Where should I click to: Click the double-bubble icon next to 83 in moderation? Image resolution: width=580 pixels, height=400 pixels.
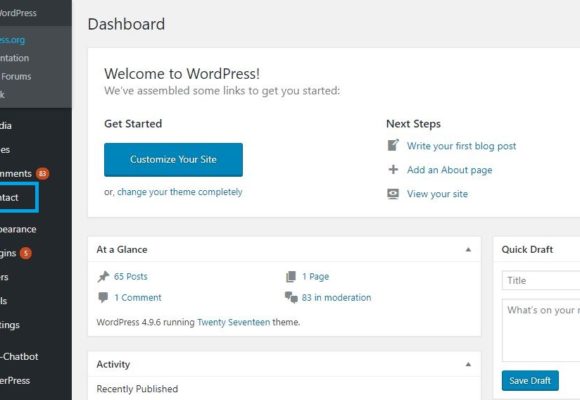pyautogui.click(x=291, y=297)
